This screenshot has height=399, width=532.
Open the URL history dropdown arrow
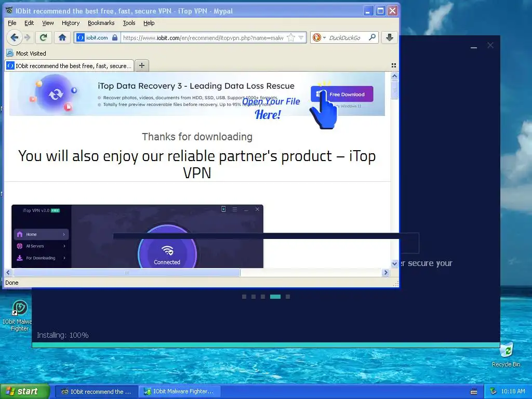coord(301,37)
